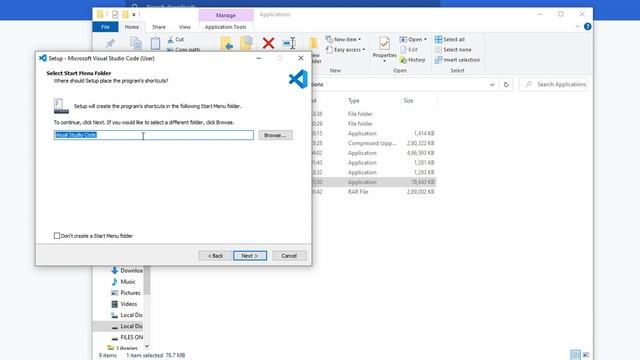Click the Move to folder icon

coord(227,43)
